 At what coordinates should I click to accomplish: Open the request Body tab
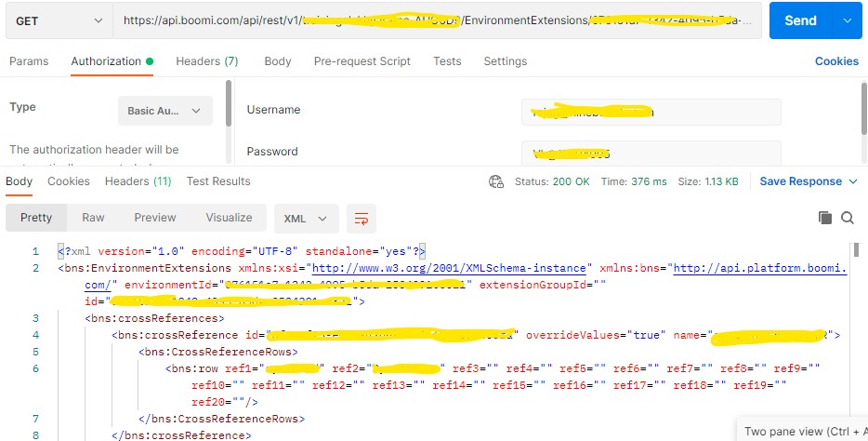pos(278,61)
